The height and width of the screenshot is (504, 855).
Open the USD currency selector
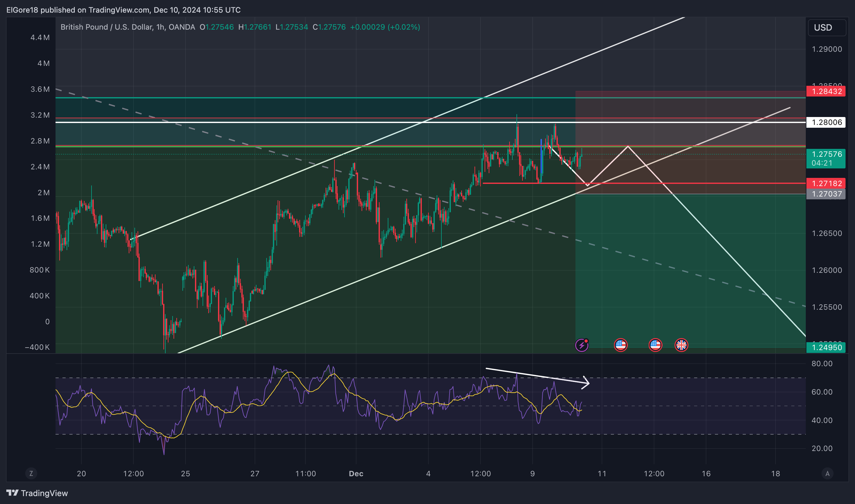[x=827, y=27]
